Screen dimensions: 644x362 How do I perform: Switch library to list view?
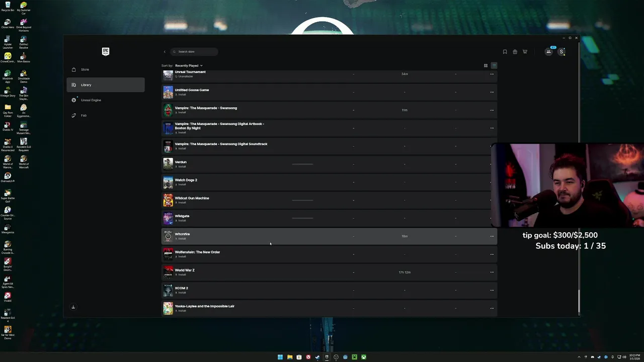(494, 65)
